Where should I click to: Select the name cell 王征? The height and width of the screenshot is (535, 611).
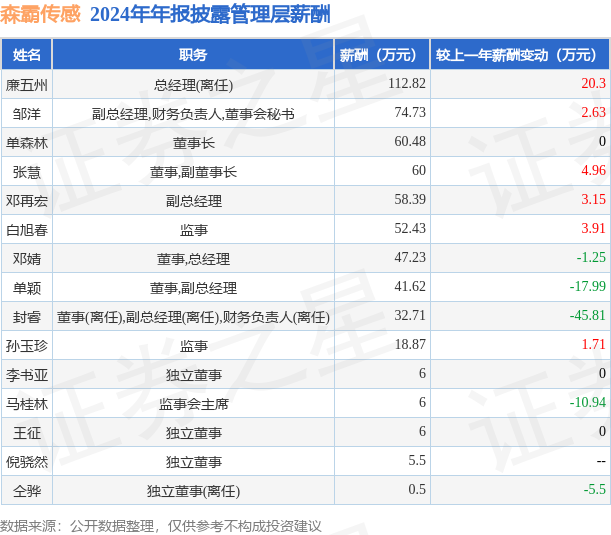pyautogui.click(x=26, y=433)
